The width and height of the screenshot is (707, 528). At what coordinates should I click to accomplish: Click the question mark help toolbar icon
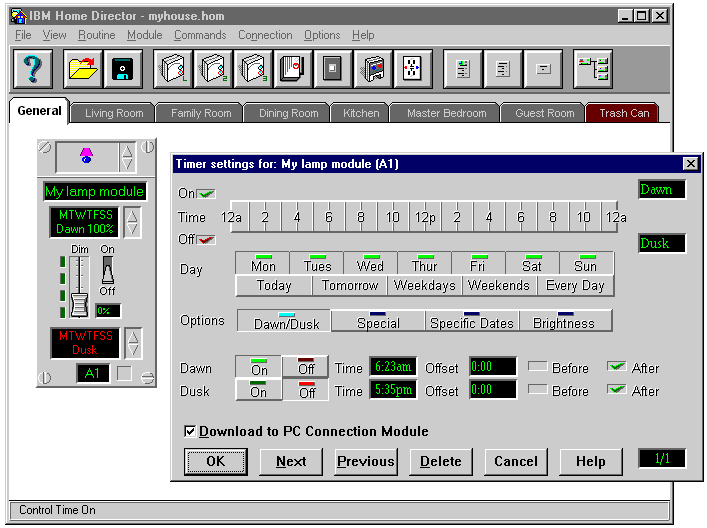pos(33,69)
